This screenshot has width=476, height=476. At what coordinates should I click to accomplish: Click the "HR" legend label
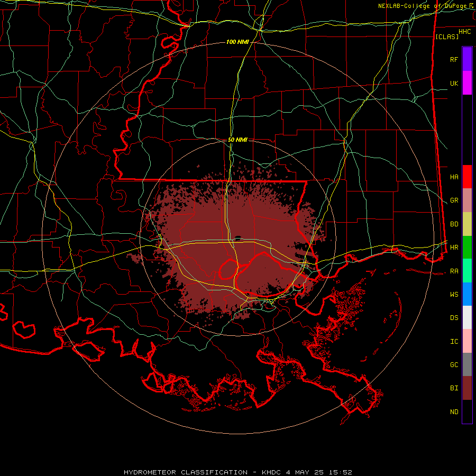click(x=454, y=248)
